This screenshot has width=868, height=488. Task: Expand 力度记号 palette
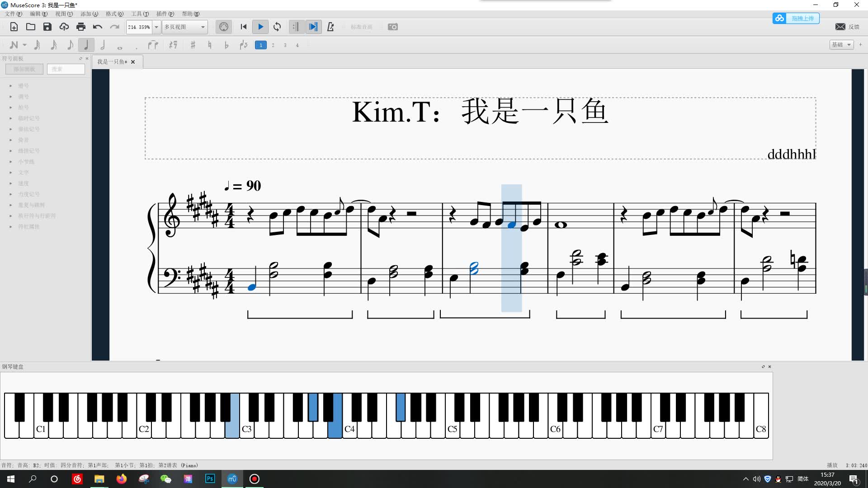pos(11,194)
